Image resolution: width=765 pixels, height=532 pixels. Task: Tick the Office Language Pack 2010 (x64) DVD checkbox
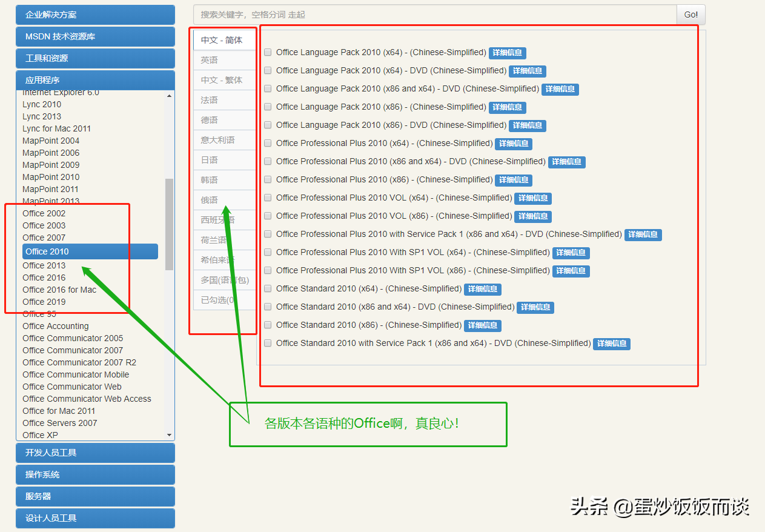coord(268,70)
